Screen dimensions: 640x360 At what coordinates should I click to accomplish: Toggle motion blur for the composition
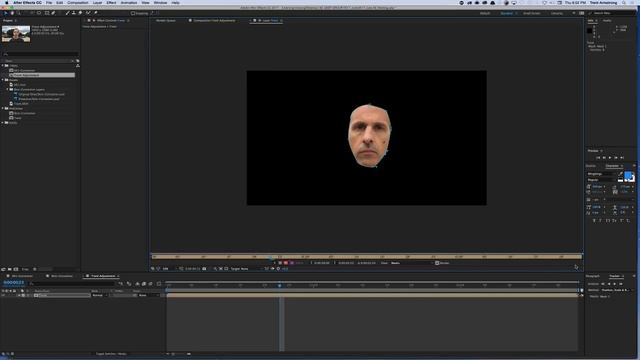(x=150, y=283)
